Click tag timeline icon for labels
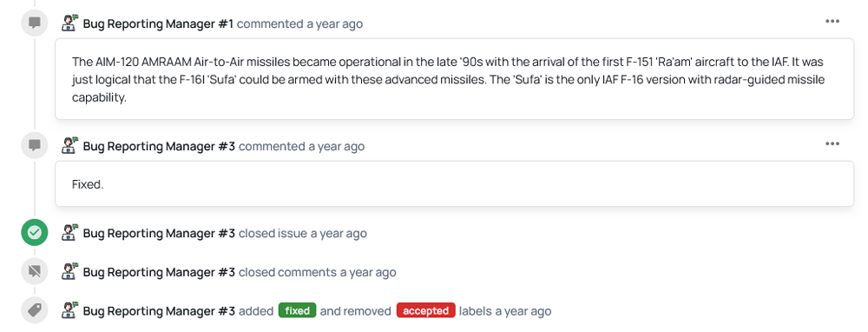 coord(35,310)
